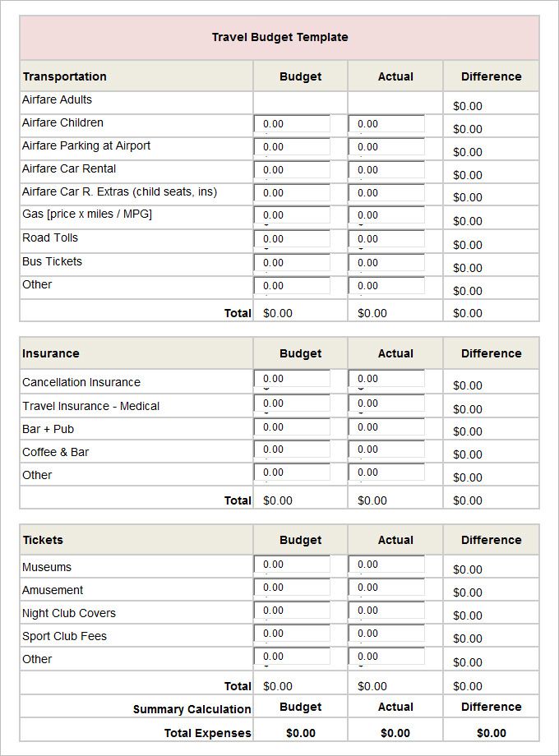Select the Bar + Pub budget field

click(293, 427)
